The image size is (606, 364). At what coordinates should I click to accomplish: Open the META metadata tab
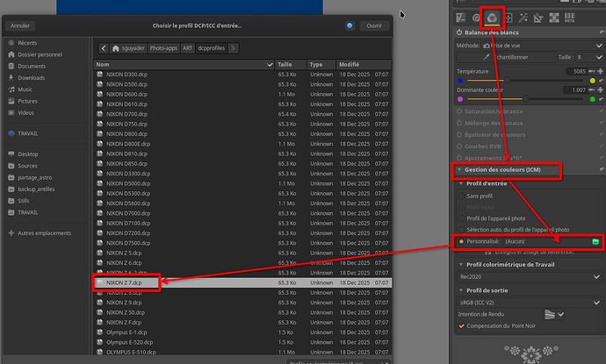(x=570, y=18)
